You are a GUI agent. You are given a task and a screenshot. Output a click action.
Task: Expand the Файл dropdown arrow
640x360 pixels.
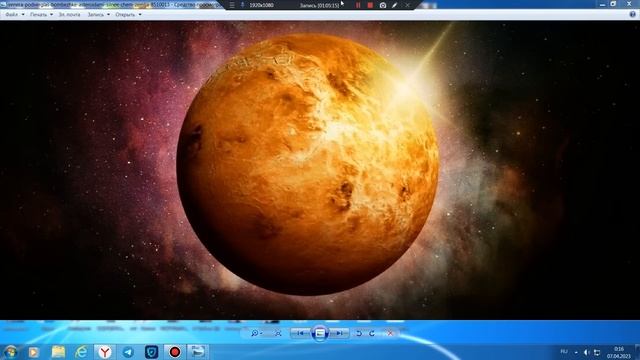(x=22, y=14)
